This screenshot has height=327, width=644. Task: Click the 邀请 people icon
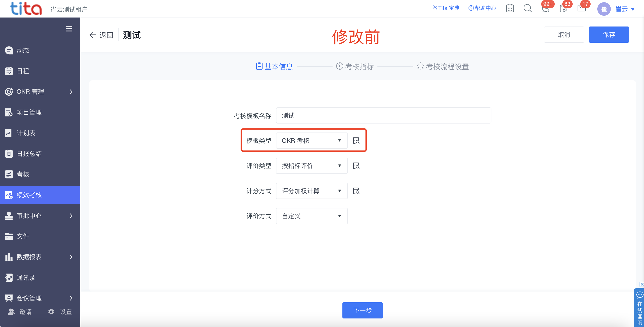coord(11,312)
